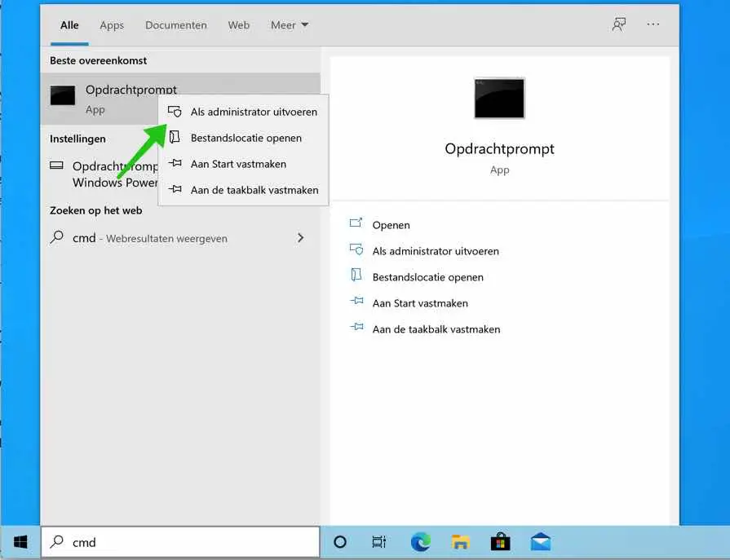
Task: Open File Explorer from the taskbar
Action: coord(461,542)
